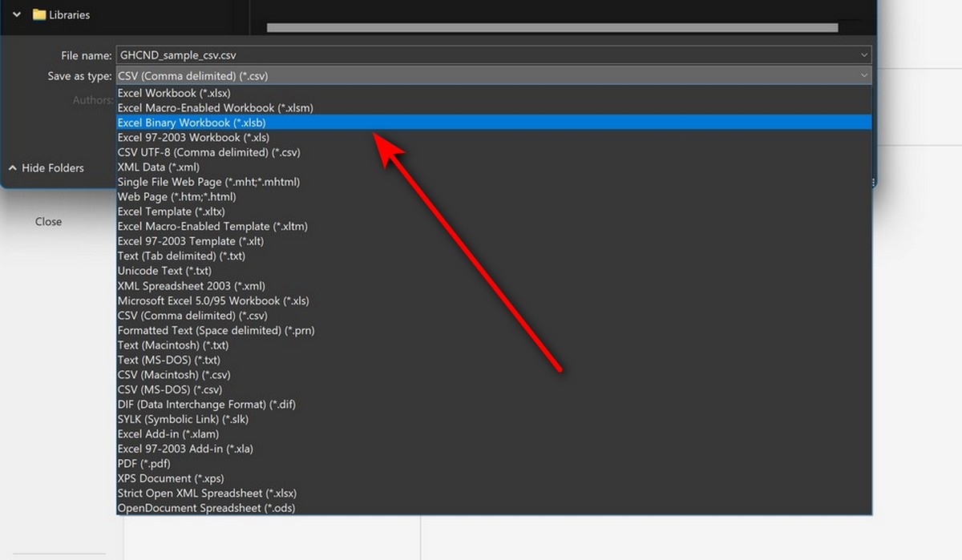
Task: Pick Microsoft Excel 5.0/95 Workbook
Action: click(x=494, y=300)
